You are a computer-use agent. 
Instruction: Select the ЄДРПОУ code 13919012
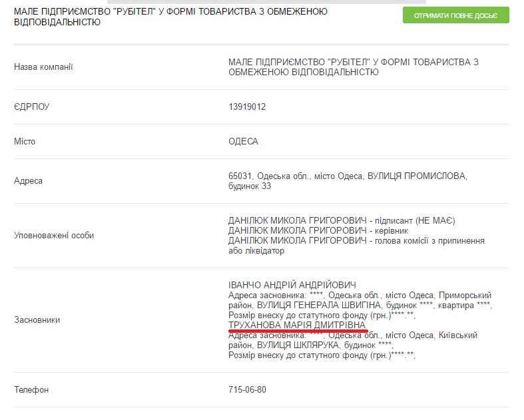tap(247, 106)
